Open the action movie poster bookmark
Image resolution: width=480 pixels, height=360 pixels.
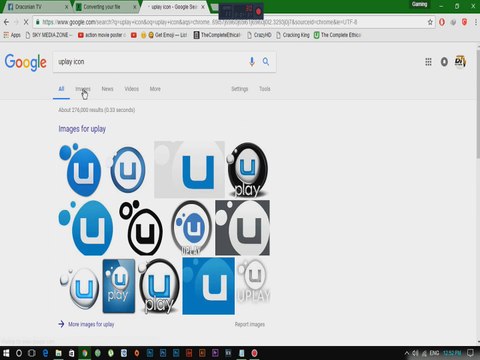(102, 35)
